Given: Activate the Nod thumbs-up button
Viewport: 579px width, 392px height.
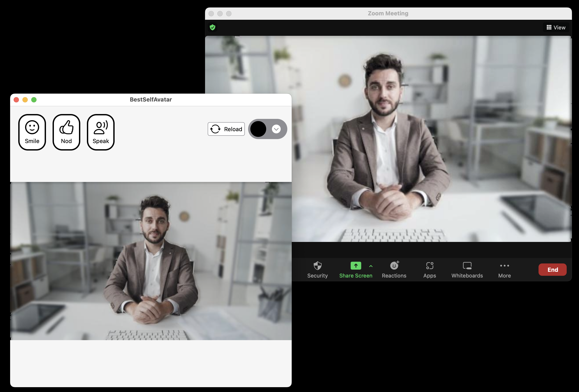Looking at the screenshot, I should pyautogui.click(x=66, y=132).
